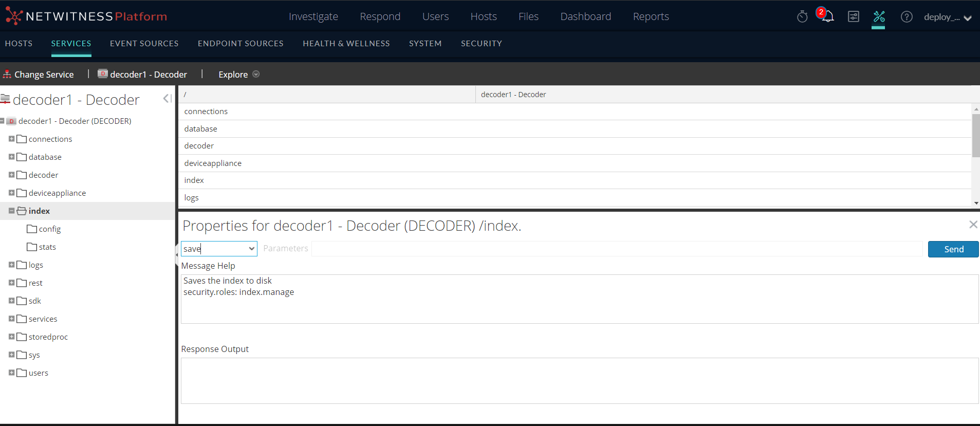This screenshot has width=980, height=426.
Task: Collapse the index tree node
Action: 11,211
